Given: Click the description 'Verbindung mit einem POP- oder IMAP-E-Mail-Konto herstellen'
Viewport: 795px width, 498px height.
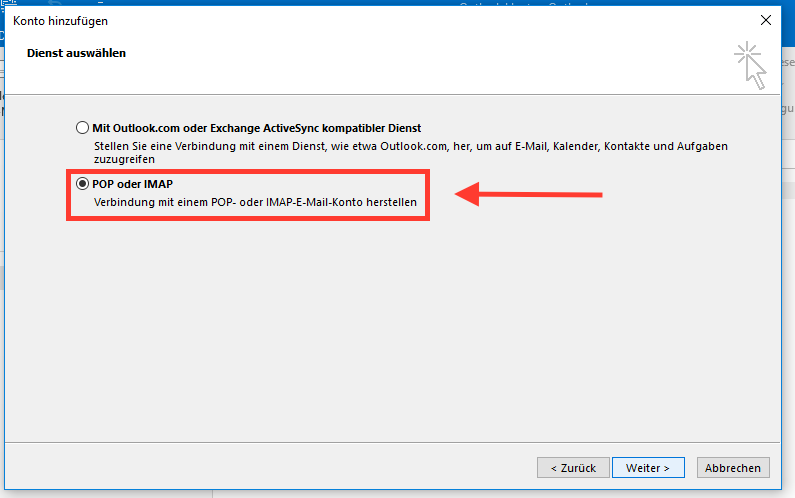Looking at the screenshot, I should 255,203.
